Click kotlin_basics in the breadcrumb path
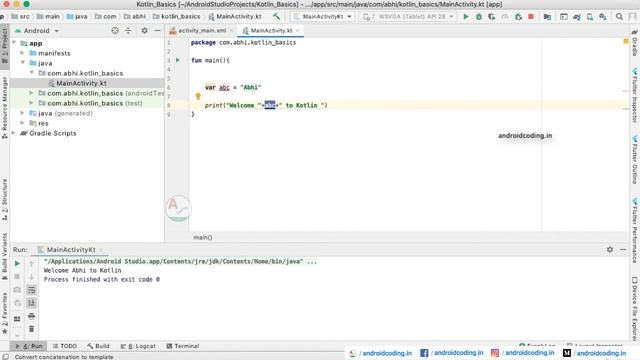Image resolution: width=640 pixels, height=360 pixels. click(176, 17)
